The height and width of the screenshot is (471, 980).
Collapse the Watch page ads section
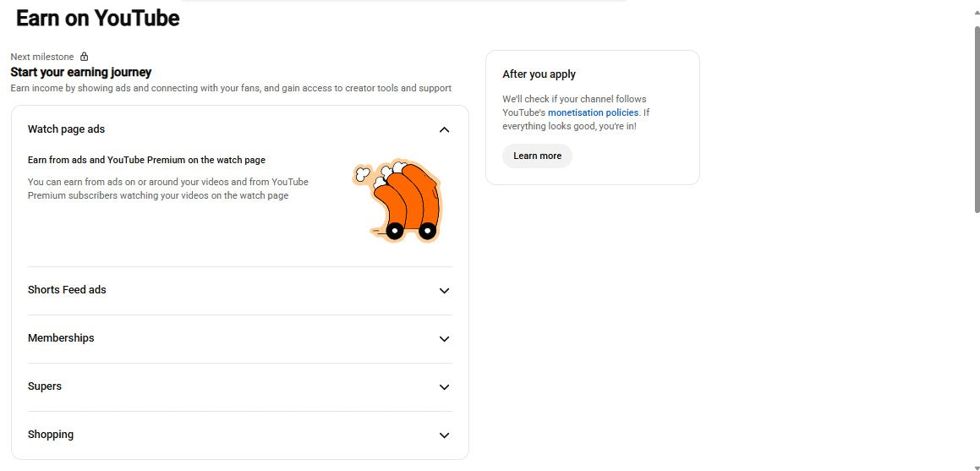445,130
